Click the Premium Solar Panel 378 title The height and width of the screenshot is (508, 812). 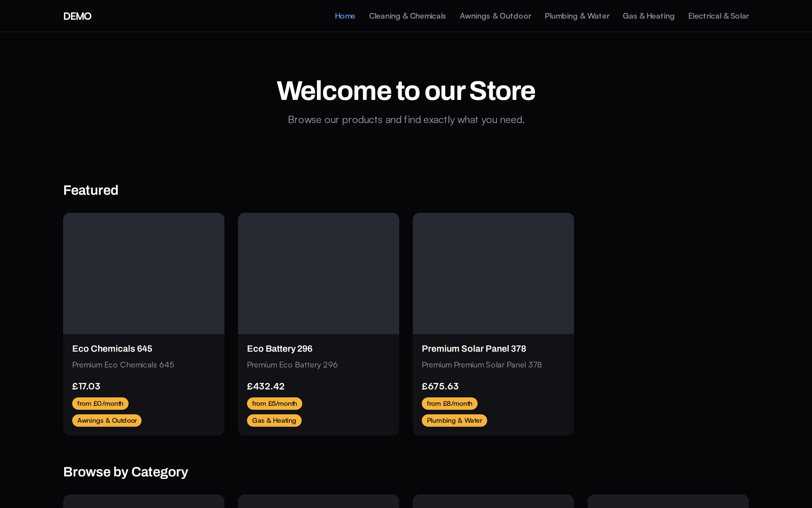[474, 349]
